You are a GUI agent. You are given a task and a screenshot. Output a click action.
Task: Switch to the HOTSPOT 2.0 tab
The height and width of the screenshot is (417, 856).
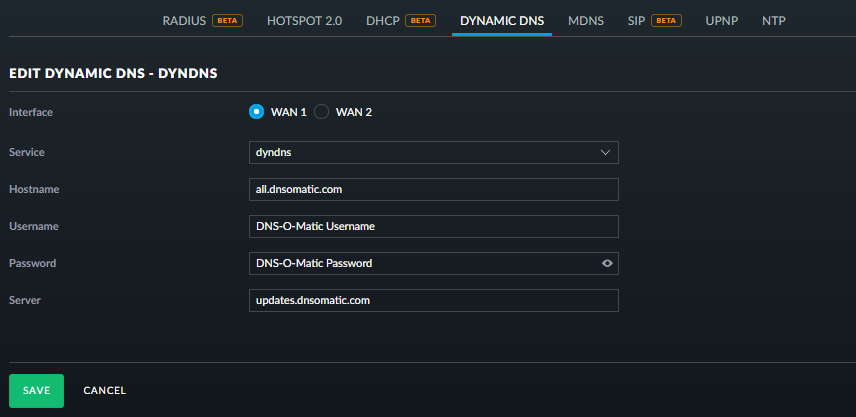tap(304, 20)
